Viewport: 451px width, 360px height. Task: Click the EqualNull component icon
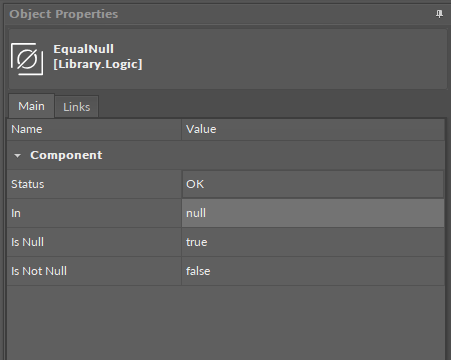(27, 59)
